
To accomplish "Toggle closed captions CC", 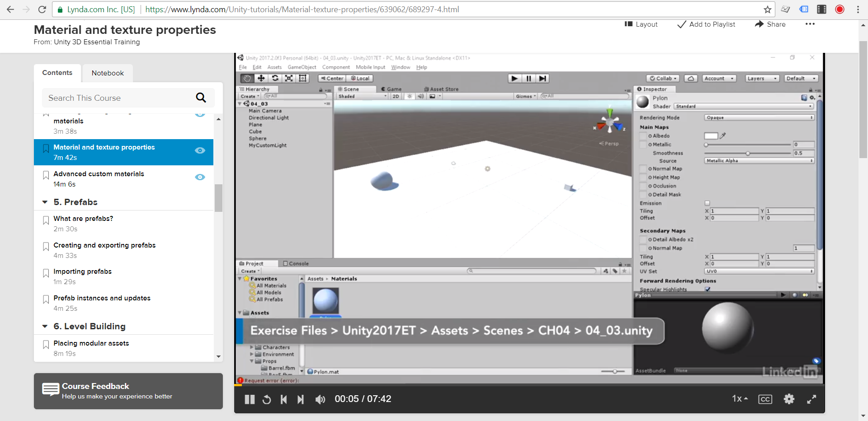I will tap(765, 399).
